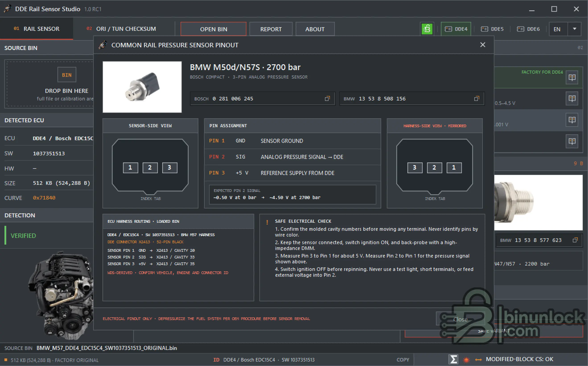The image size is (588, 366).
Task: Open the fourth pinout book icon below .001 V
Action: (x=572, y=141)
